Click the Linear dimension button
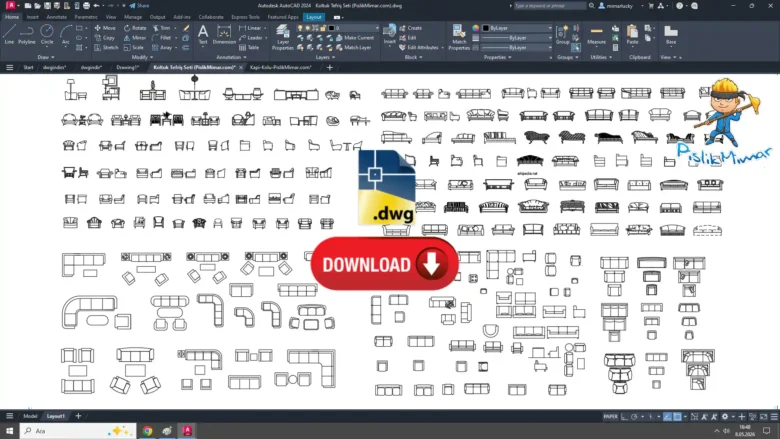Viewport: 780px width, 439px height. coord(250,28)
